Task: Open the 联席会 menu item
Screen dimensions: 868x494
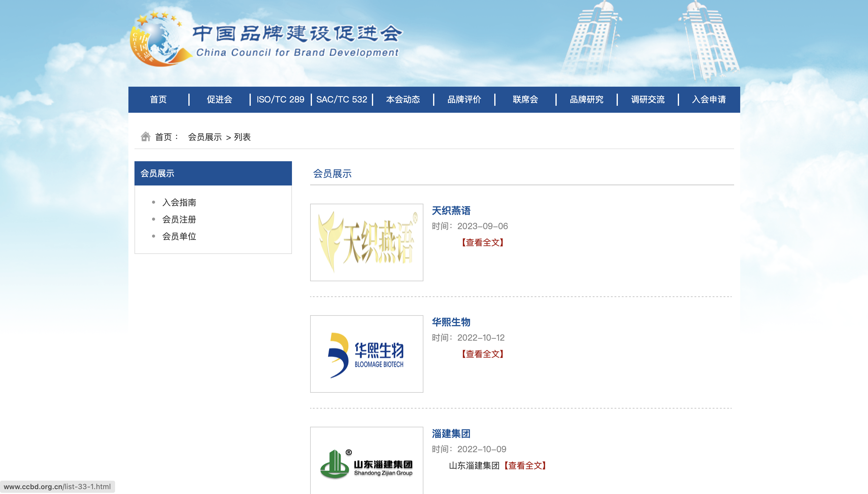Action: click(x=525, y=99)
